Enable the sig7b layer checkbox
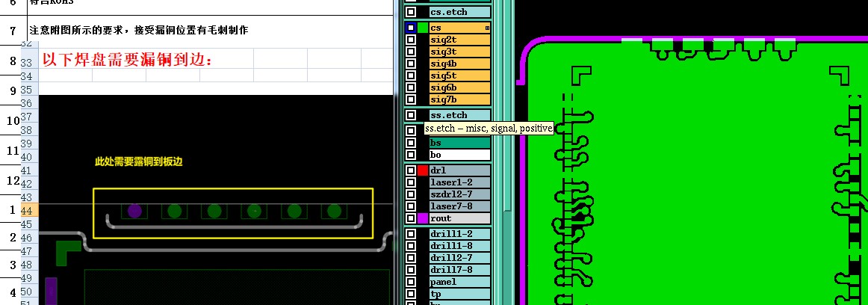868x305 pixels. 411,99
